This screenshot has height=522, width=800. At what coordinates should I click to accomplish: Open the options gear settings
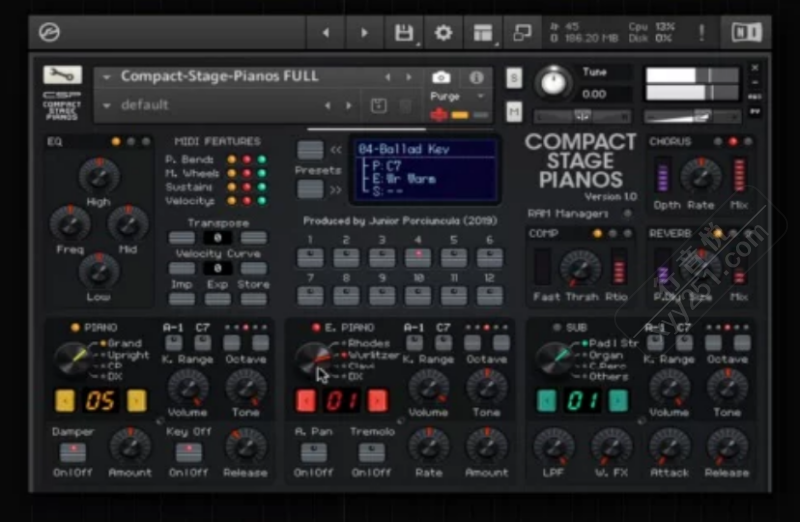[443, 33]
